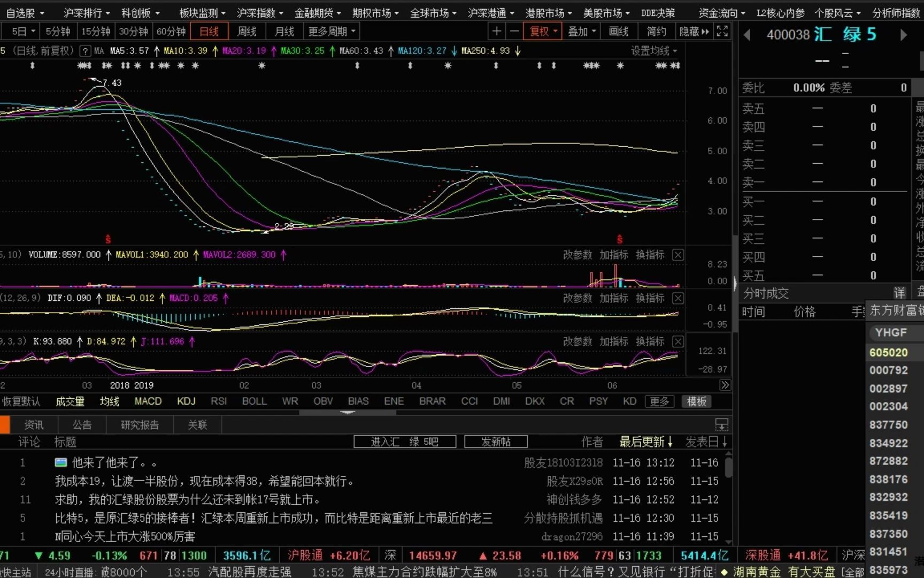Click 详 details in 分时成交
The height and width of the screenshot is (578, 924).
[899, 293]
